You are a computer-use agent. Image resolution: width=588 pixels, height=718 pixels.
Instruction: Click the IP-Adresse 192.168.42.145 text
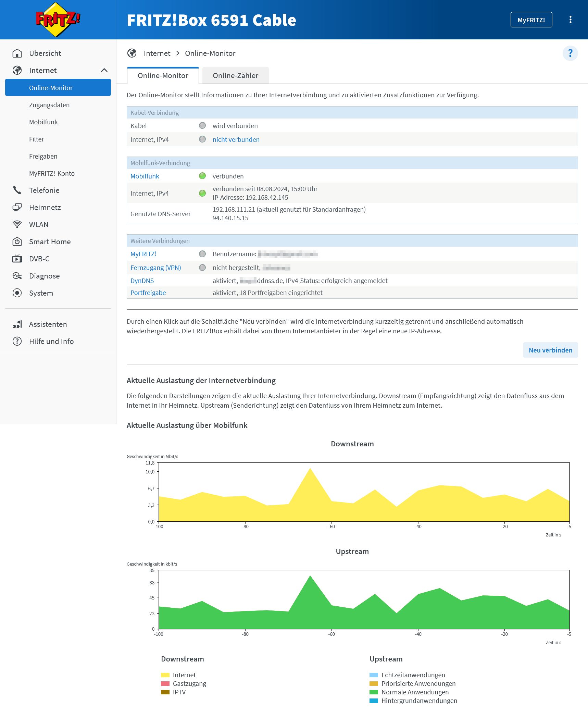point(250,197)
